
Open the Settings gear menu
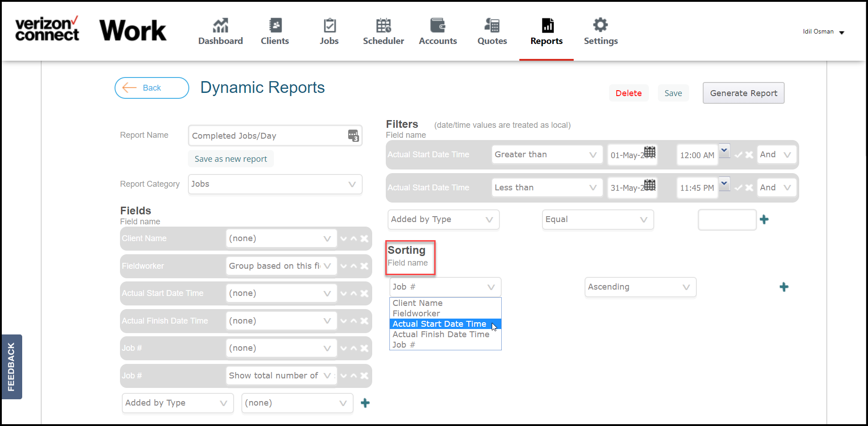click(601, 32)
